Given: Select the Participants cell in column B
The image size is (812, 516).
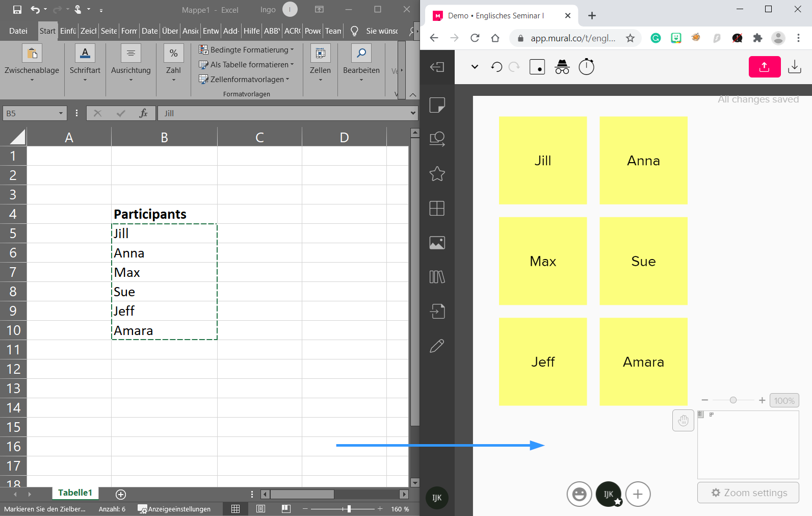Looking at the screenshot, I should pos(164,214).
